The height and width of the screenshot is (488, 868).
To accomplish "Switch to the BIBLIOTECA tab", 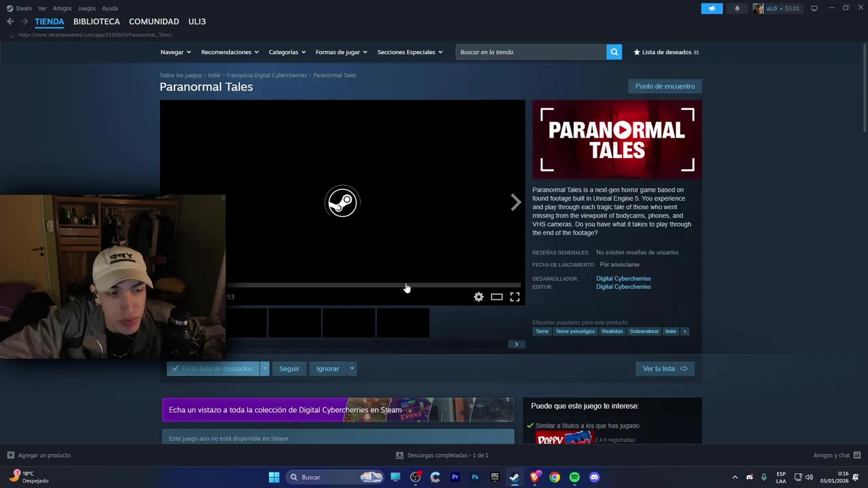I will (96, 22).
